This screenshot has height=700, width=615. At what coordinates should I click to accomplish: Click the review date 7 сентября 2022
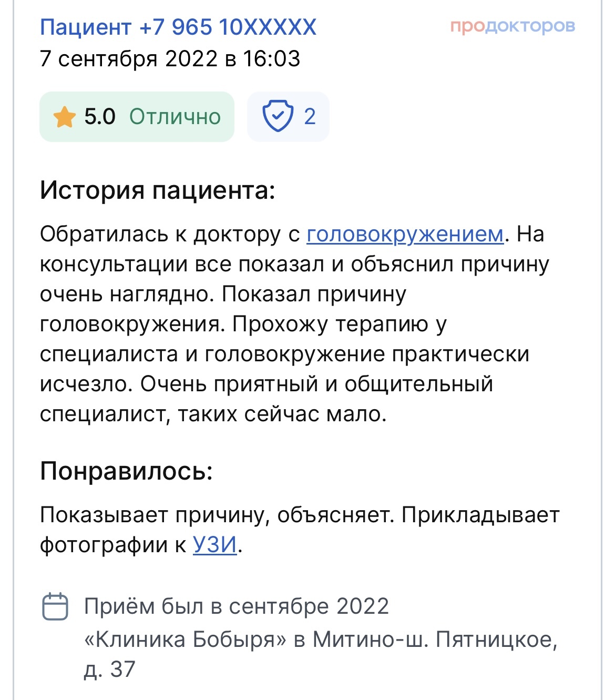pyautogui.click(x=170, y=58)
